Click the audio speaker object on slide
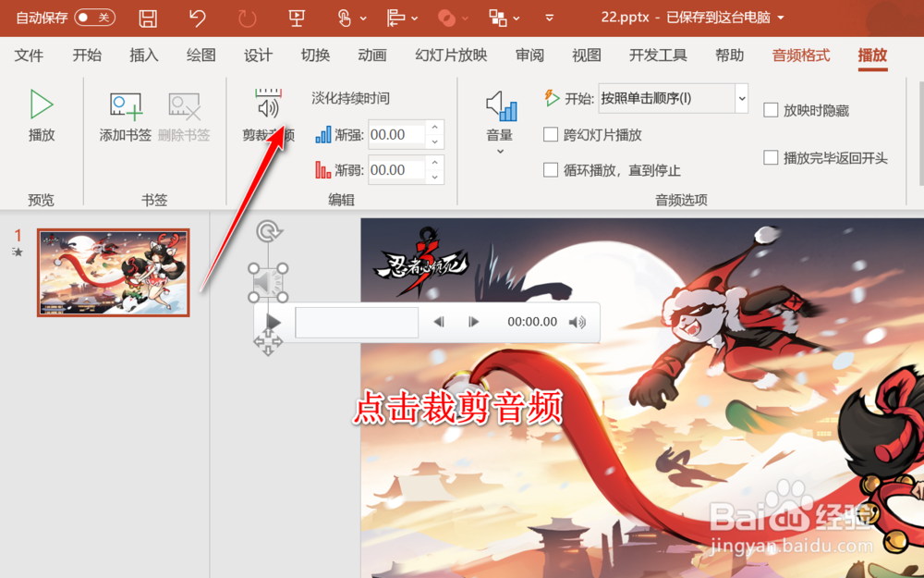This screenshot has height=578, width=924. coord(268,284)
